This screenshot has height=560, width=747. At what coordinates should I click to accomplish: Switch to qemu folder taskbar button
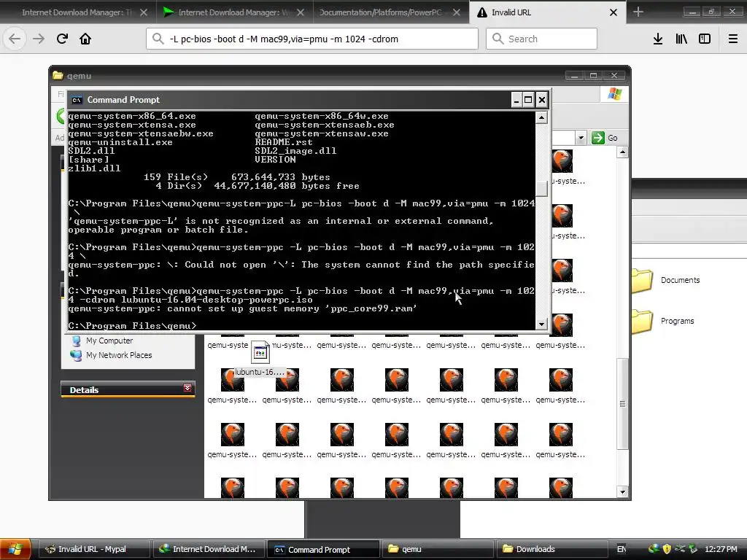tap(438, 549)
